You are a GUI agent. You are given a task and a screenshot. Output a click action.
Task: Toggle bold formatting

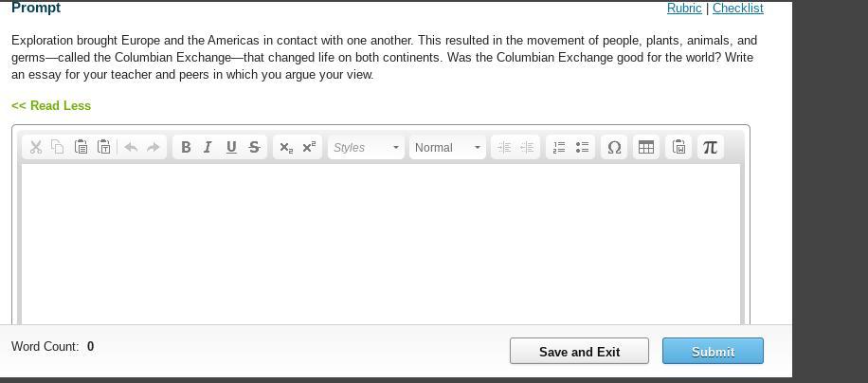point(186,147)
